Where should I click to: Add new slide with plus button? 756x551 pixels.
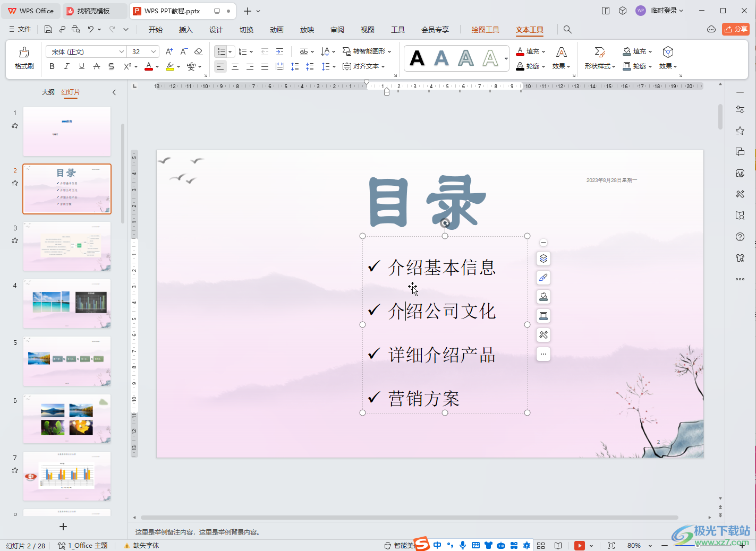pos(63,527)
